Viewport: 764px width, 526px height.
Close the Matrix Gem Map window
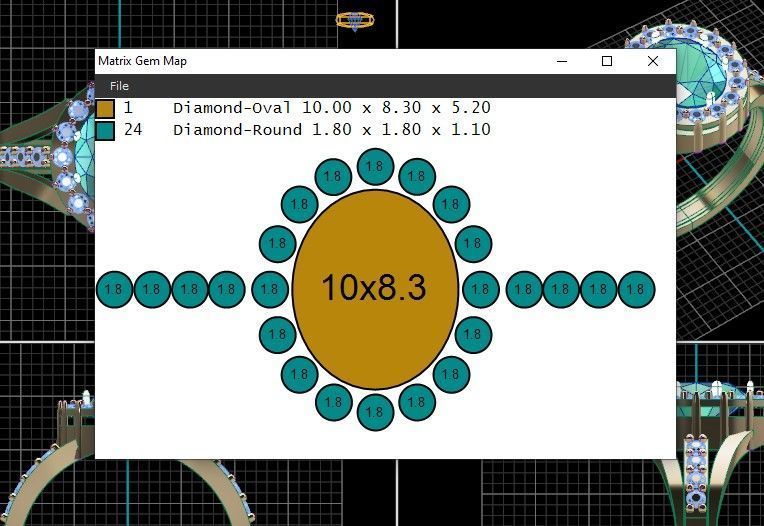pyautogui.click(x=653, y=61)
